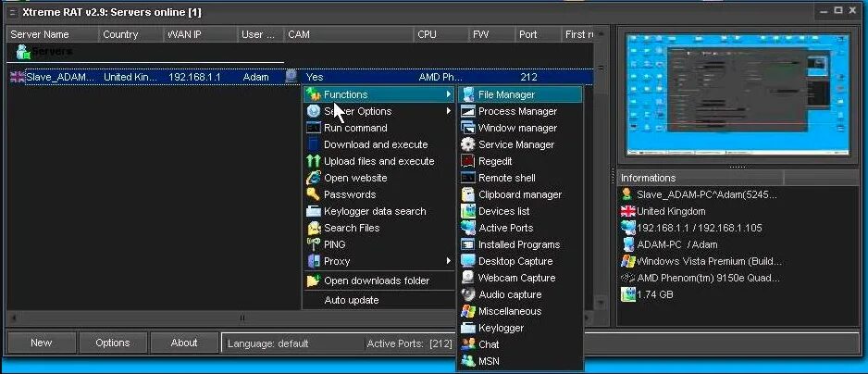
Task: Click the PING menu item
Action: click(378, 244)
